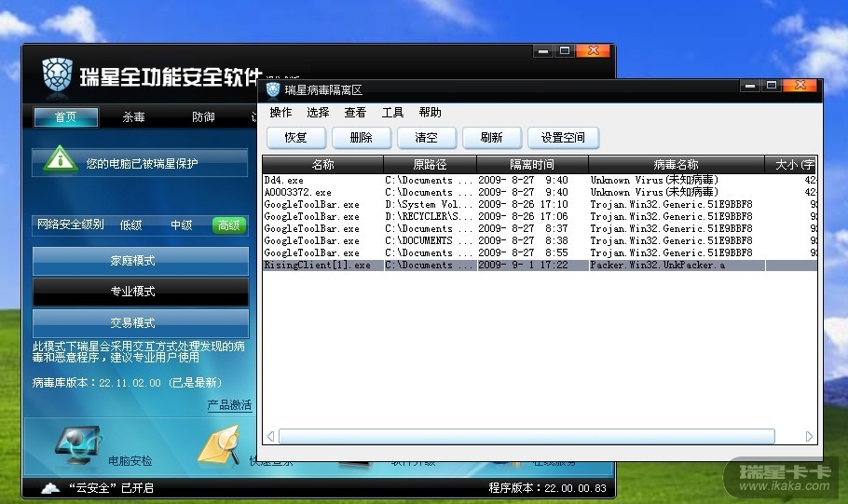Select GoogleToolBar.exe quarantined at 17:10
The width and height of the screenshot is (848, 504).
coord(540,204)
